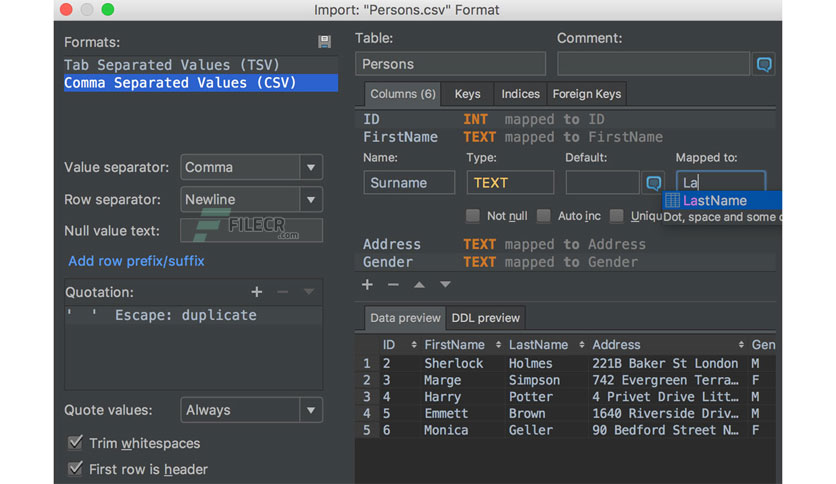The image size is (836, 484).
Task: Toggle First row is header checkbox
Action: coord(75,469)
